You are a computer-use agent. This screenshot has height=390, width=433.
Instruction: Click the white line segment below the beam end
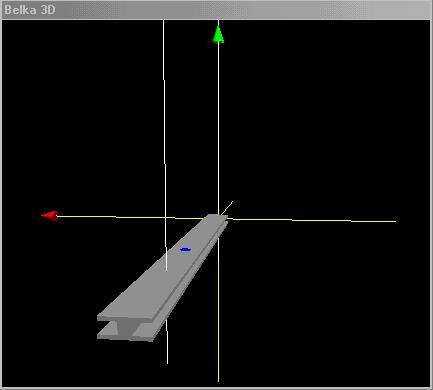click(167, 342)
